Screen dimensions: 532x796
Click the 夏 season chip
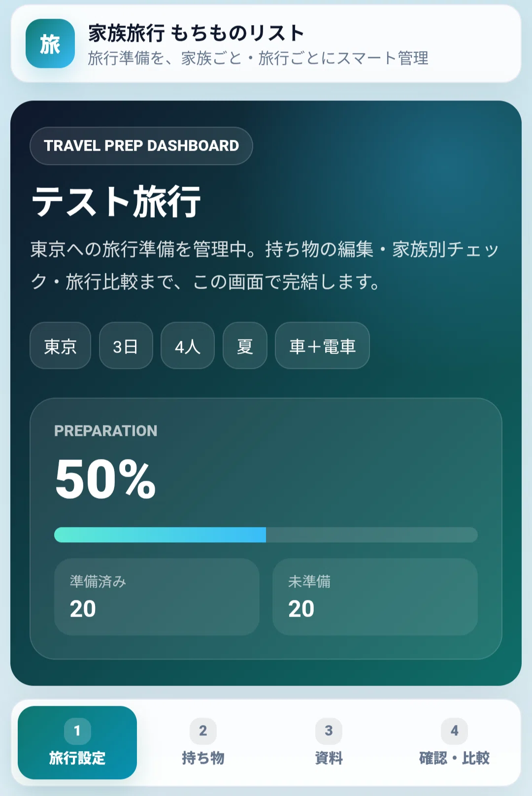pos(245,346)
